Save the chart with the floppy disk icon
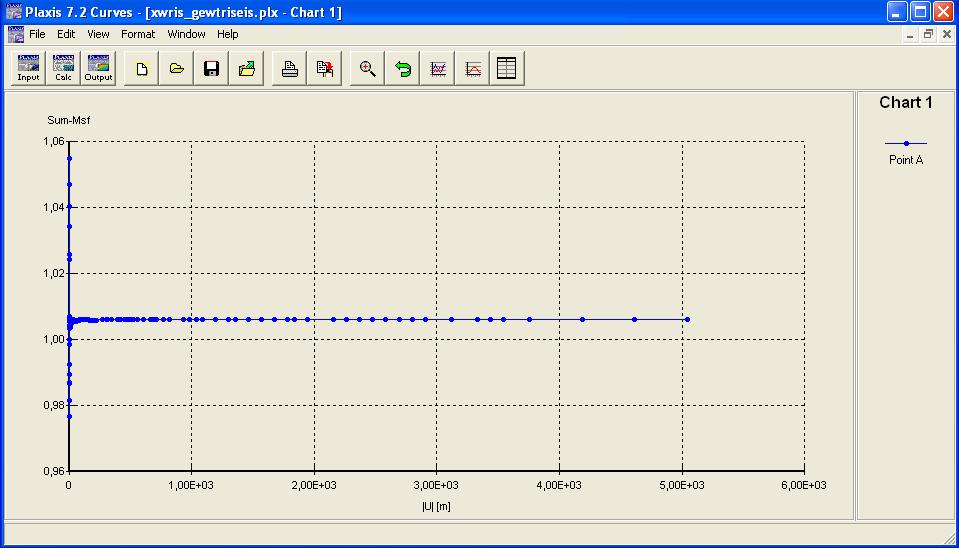Screen dimensions: 959x548 click(212, 68)
